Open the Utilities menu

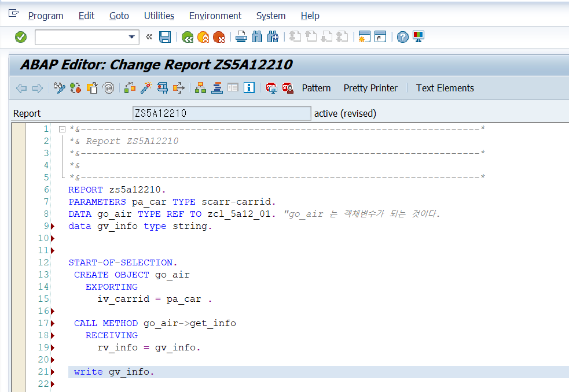[x=159, y=16]
